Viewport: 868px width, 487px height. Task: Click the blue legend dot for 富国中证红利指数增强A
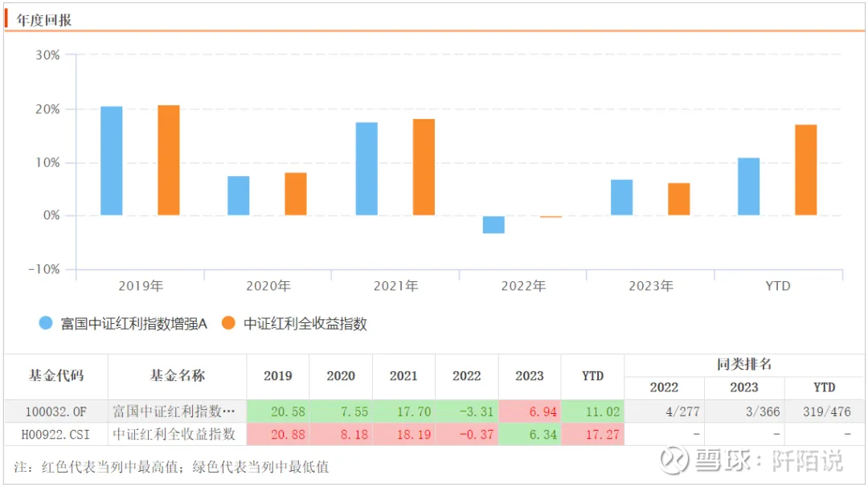(x=46, y=323)
